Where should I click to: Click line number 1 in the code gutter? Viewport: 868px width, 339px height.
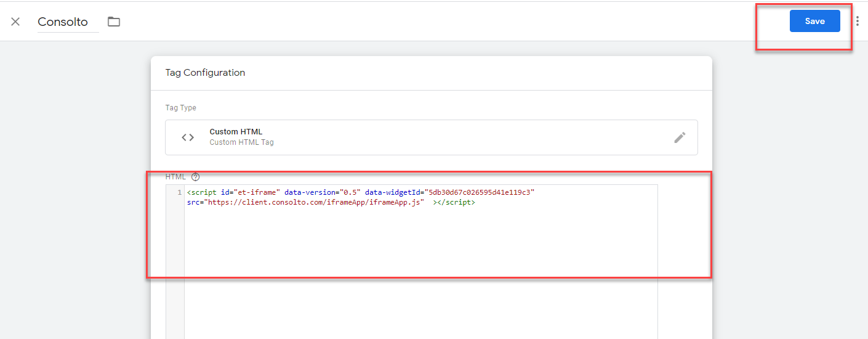pos(179,192)
